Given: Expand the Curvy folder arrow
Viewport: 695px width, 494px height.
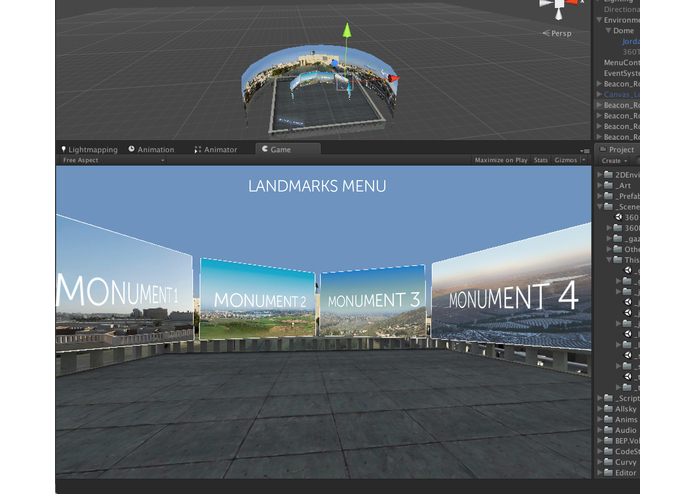Looking at the screenshot, I should pos(599,462).
